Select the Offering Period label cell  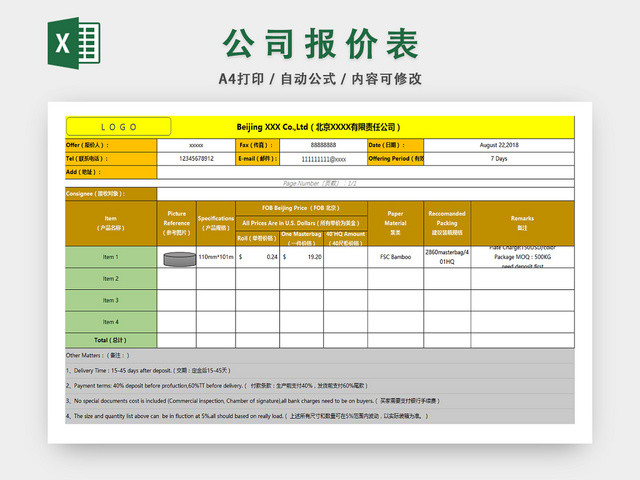tap(396, 159)
